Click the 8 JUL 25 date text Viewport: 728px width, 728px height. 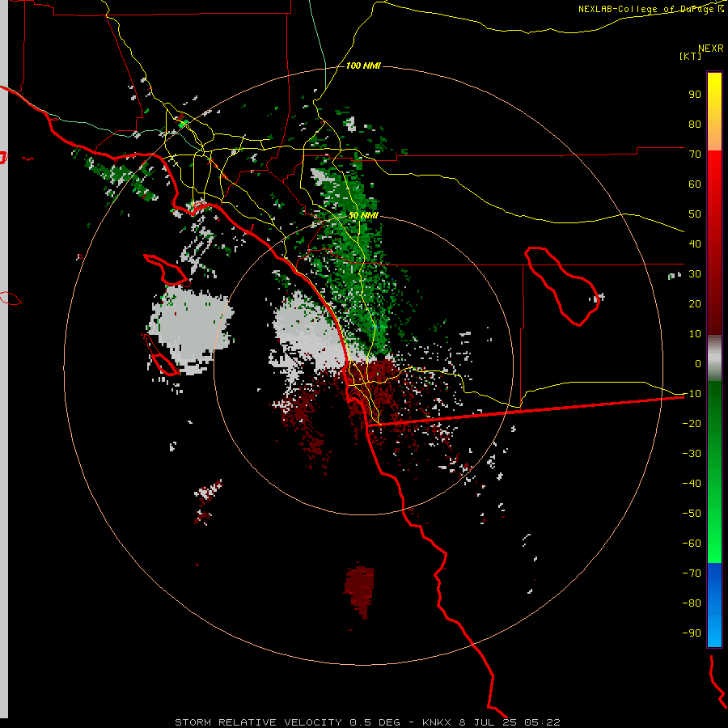point(488,722)
